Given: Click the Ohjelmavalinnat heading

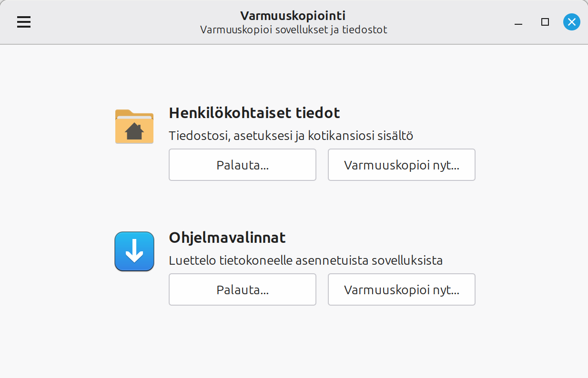Looking at the screenshot, I should 227,238.
